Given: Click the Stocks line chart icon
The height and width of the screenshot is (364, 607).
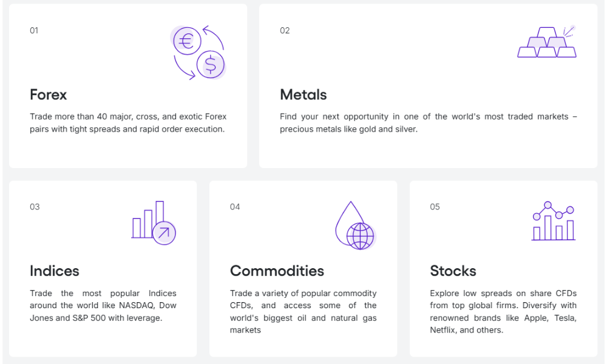Looking at the screenshot, I should tap(554, 221).
